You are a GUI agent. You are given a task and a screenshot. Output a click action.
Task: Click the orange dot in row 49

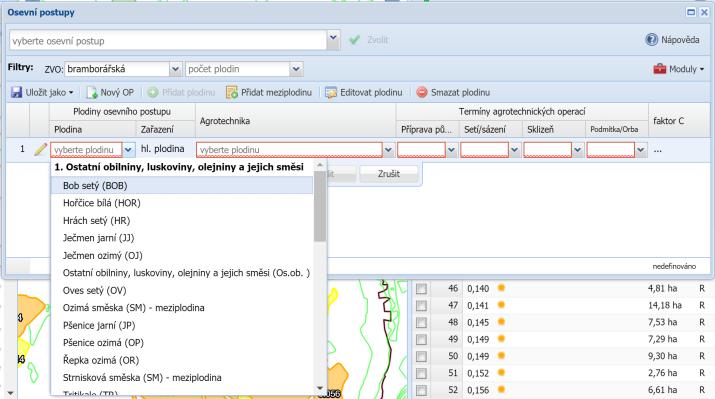tap(501, 339)
